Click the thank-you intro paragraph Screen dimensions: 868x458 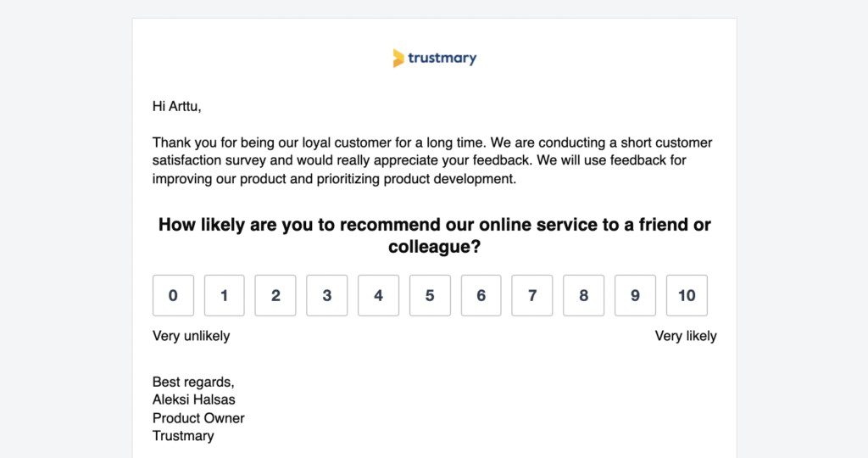(432, 160)
